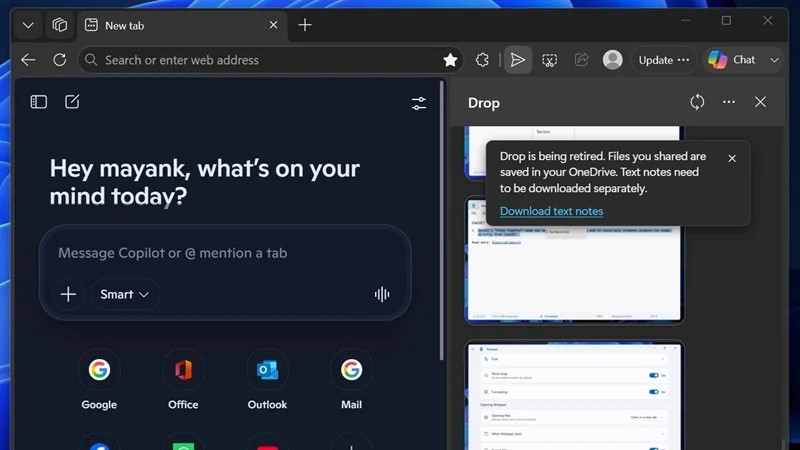The height and width of the screenshot is (450, 800).
Task: Open the profile avatar
Action: (x=613, y=60)
